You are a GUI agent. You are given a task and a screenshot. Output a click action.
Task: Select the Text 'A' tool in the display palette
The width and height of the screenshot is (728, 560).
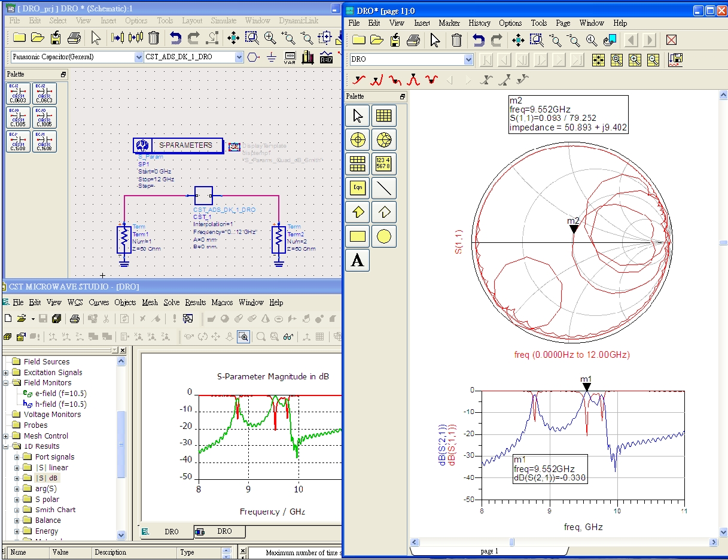click(x=358, y=261)
